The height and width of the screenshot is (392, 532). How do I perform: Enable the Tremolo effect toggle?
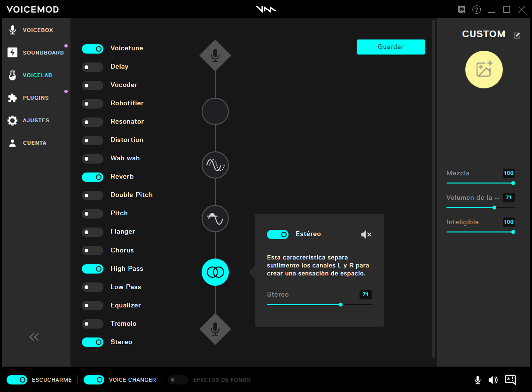[93, 324]
